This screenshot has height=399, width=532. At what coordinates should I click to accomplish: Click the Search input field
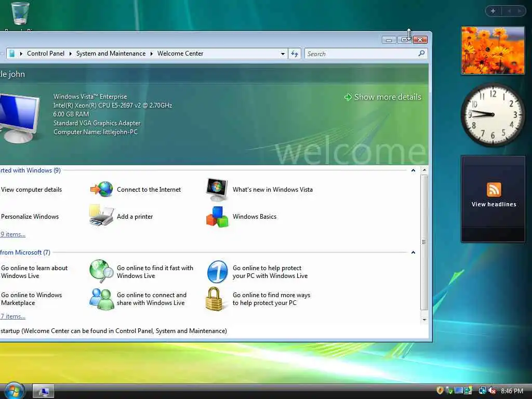[362, 54]
